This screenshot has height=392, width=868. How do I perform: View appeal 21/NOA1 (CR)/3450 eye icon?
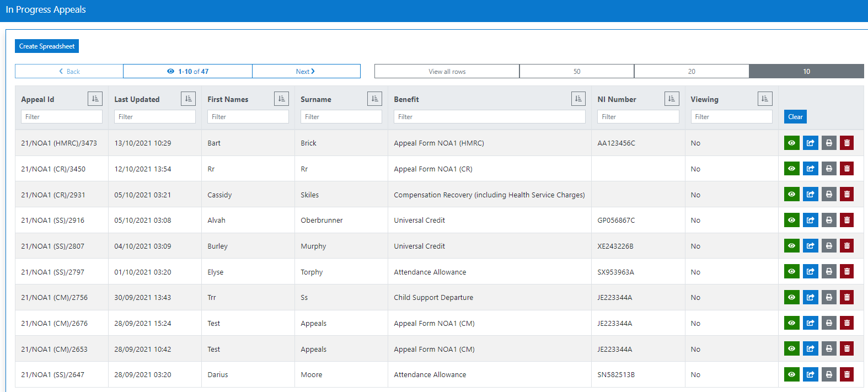(x=791, y=169)
